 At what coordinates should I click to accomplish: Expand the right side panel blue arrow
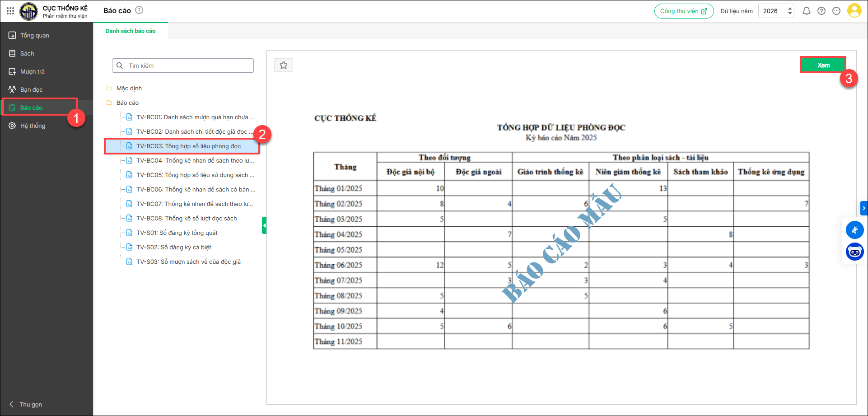[864, 208]
